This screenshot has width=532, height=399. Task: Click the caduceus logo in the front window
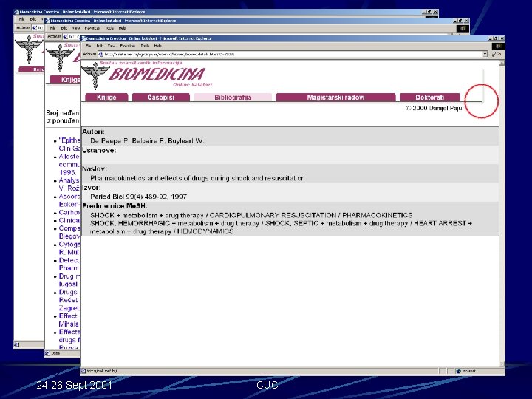point(95,75)
